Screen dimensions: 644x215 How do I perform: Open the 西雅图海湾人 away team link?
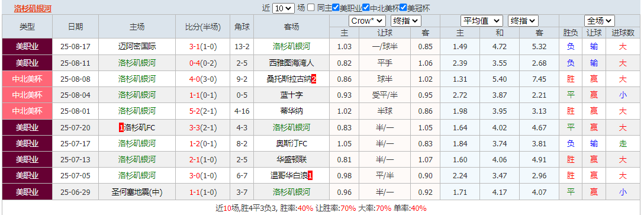(291, 63)
